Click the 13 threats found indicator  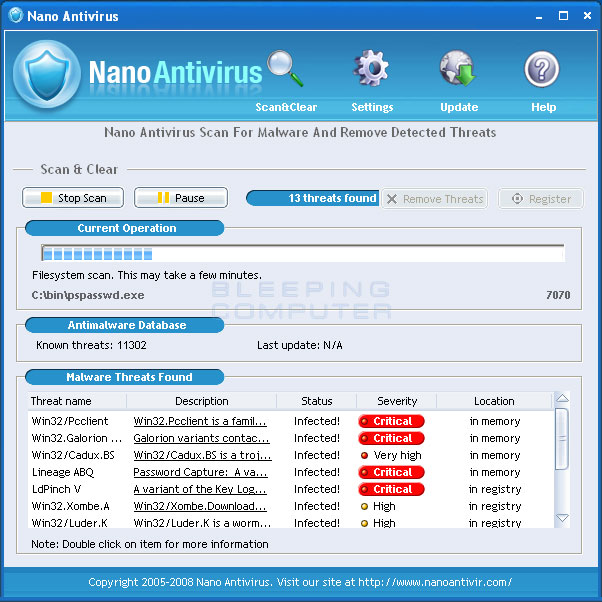(x=313, y=198)
